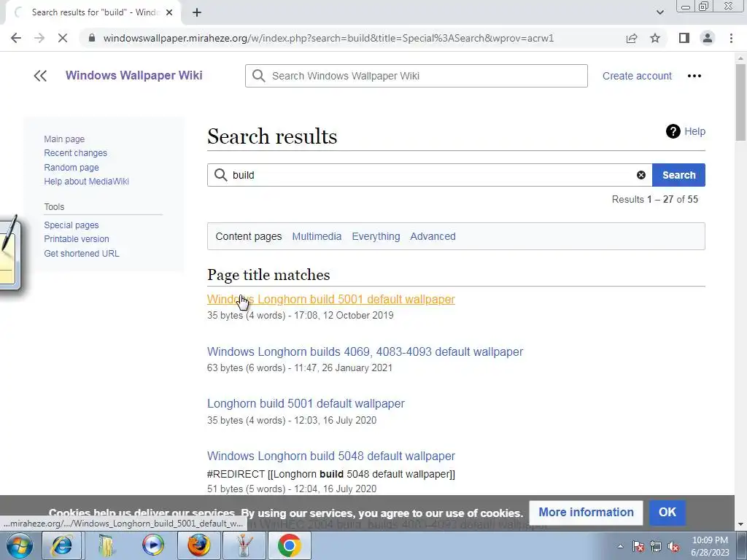Click the share page icon in address bar
This screenshot has height=560, width=747.
click(x=632, y=38)
